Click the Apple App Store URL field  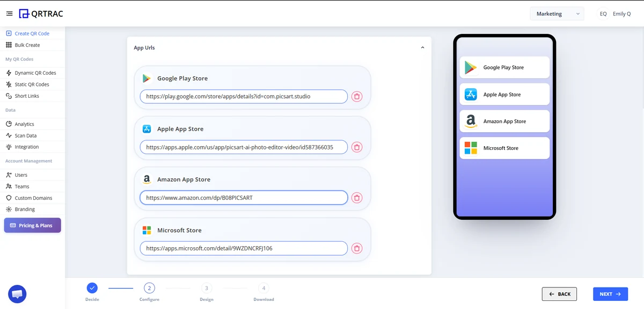pos(244,147)
